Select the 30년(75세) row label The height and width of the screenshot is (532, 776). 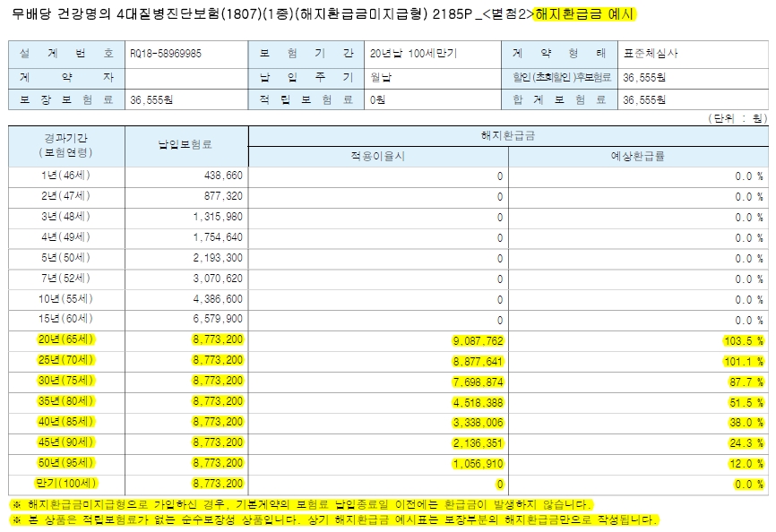[65, 381]
